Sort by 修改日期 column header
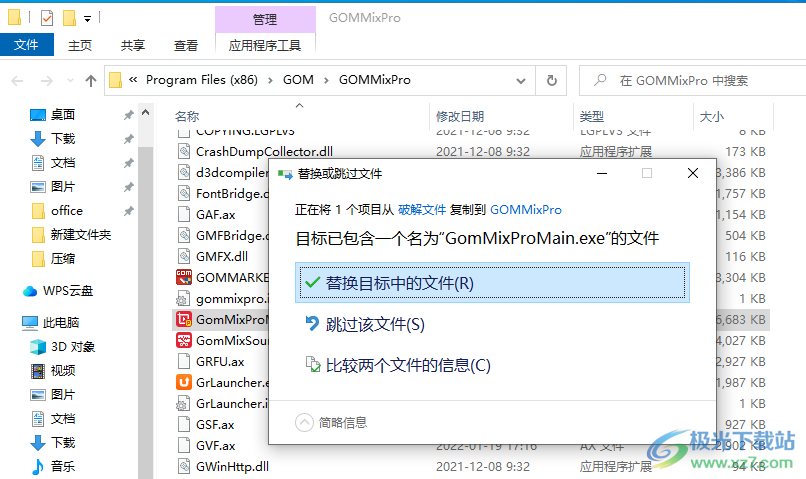This screenshot has width=806, height=479. pos(460,117)
